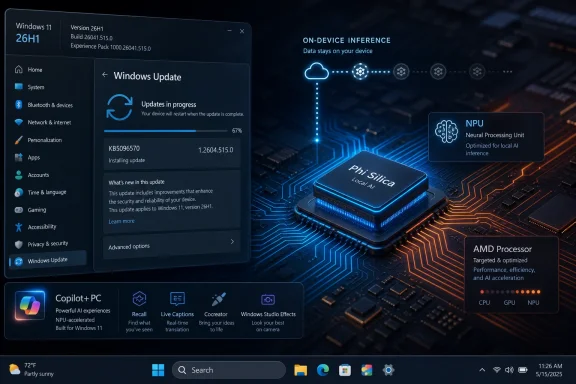
Task: Click the large update sync arrows icon
Action: click(x=119, y=107)
